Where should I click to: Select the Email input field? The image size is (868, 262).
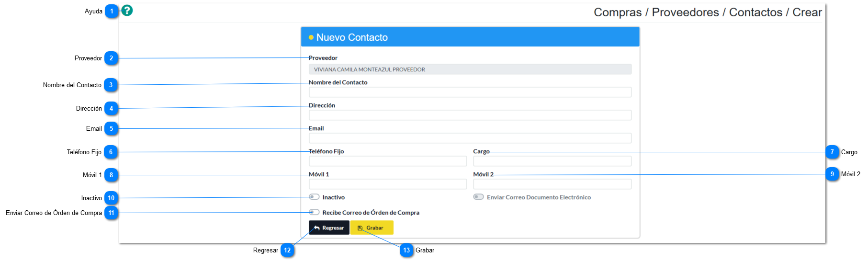pyautogui.click(x=470, y=138)
